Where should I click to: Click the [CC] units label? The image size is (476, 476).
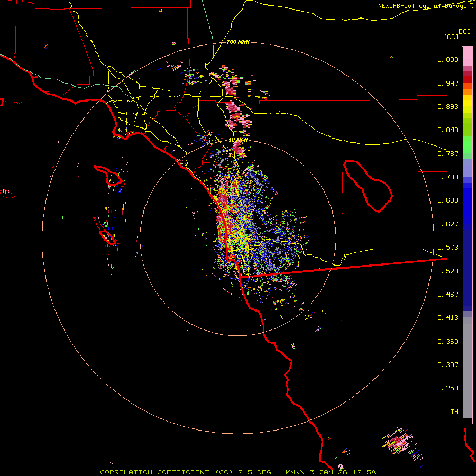pyautogui.click(x=451, y=36)
